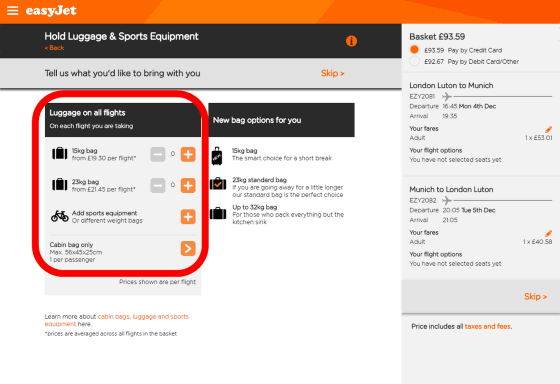Add sports equipment with plus button
The image size is (560, 384).
tap(188, 216)
